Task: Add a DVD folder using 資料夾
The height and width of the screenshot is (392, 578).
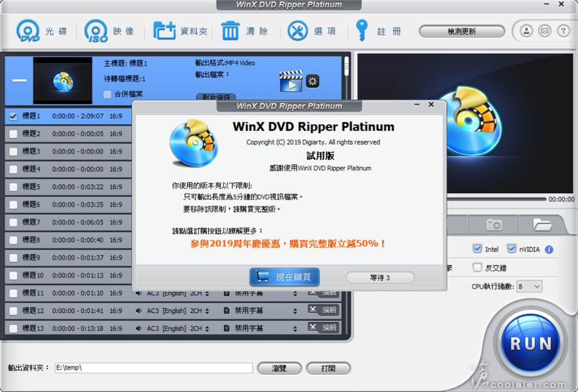Action: click(x=180, y=31)
